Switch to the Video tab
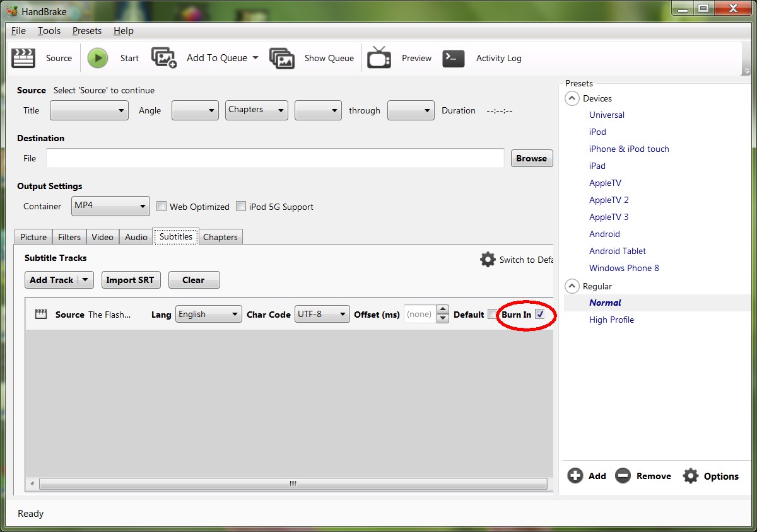Viewport: 757px width, 532px height. (x=102, y=237)
